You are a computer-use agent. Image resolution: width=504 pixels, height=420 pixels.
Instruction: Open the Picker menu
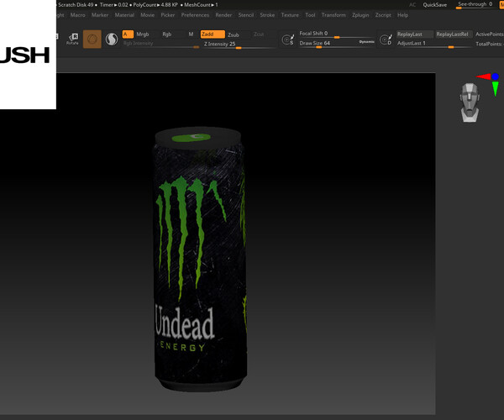[x=168, y=15]
